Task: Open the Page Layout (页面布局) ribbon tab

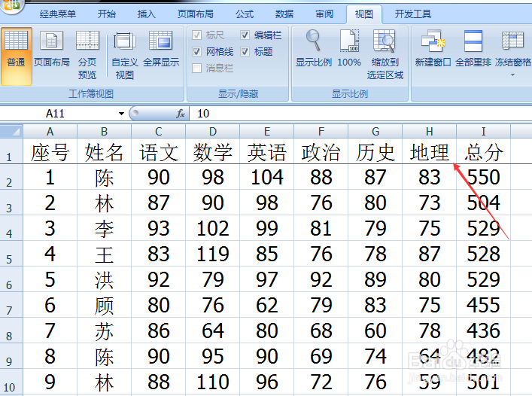Action: [x=196, y=14]
